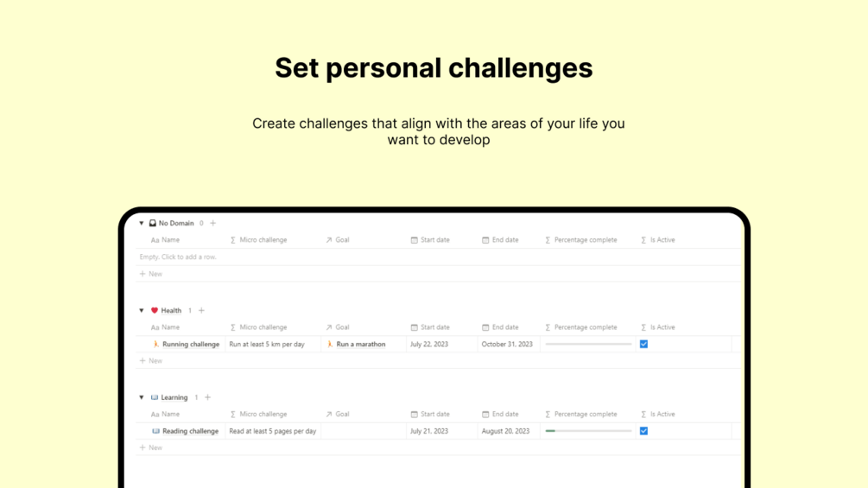868x488 pixels.
Task: Click the book icon of Reading challenge
Action: [156, 431]
